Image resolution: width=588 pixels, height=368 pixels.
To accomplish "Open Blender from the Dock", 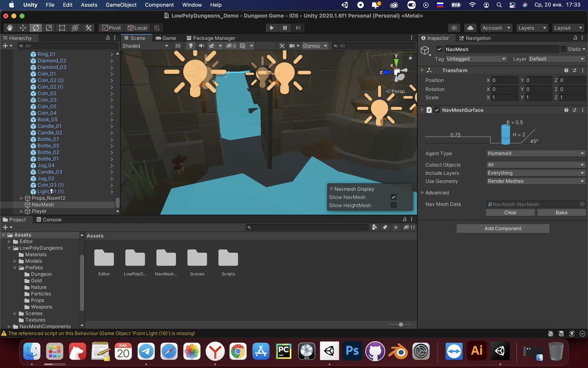I will [398, 351].
